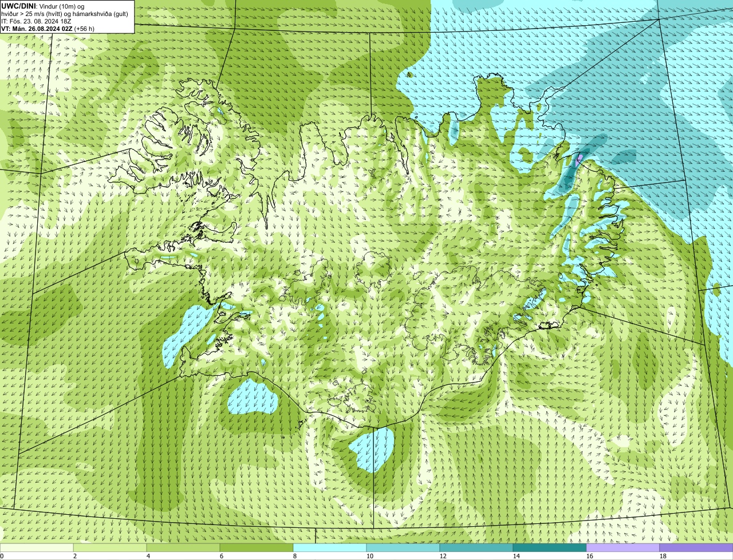
Task: Click the legend tick label '8'
Action: click(x=295, y=556)
